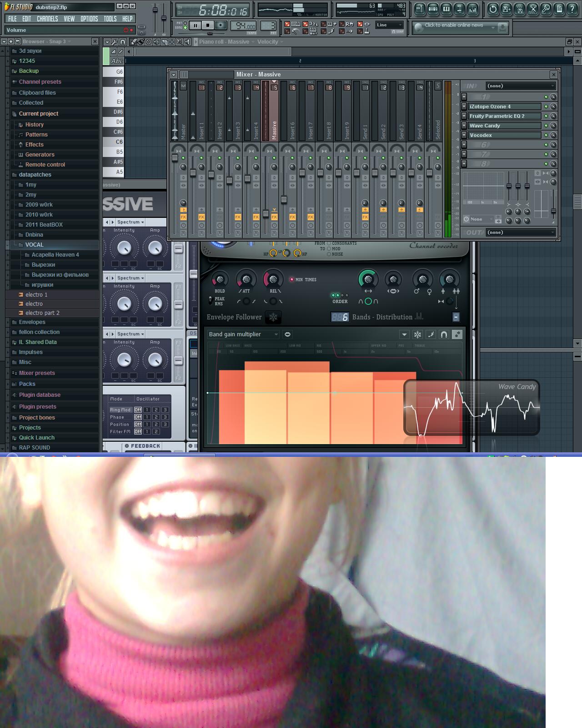
Task: Click the magnet snap icon above band graph
Action: pos(444,334)
